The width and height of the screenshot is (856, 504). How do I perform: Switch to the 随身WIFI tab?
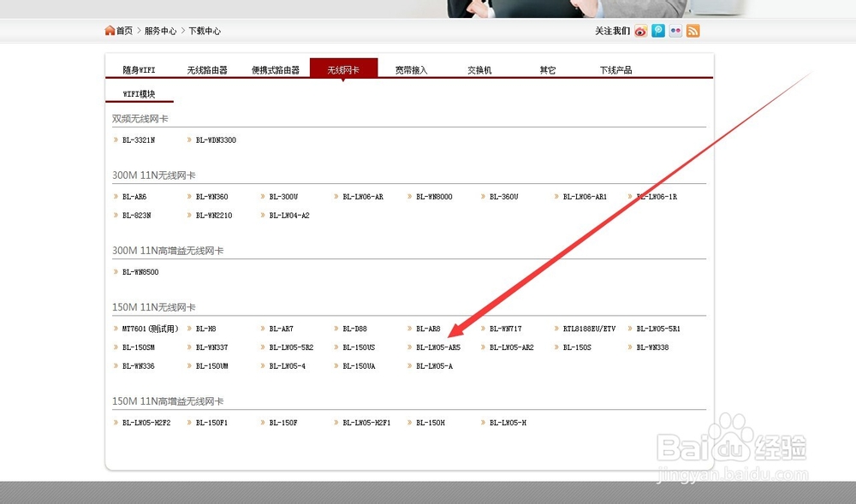[x=139, y=70]
